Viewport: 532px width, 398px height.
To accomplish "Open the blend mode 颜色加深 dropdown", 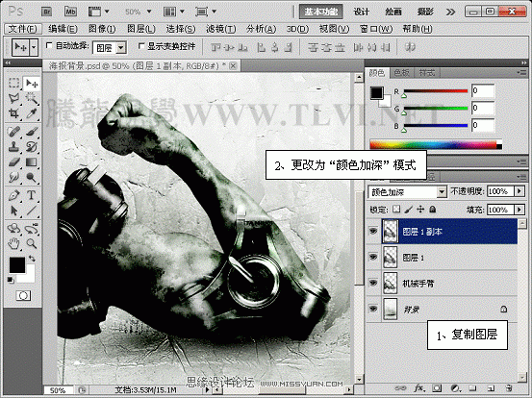I will point(407,192).
